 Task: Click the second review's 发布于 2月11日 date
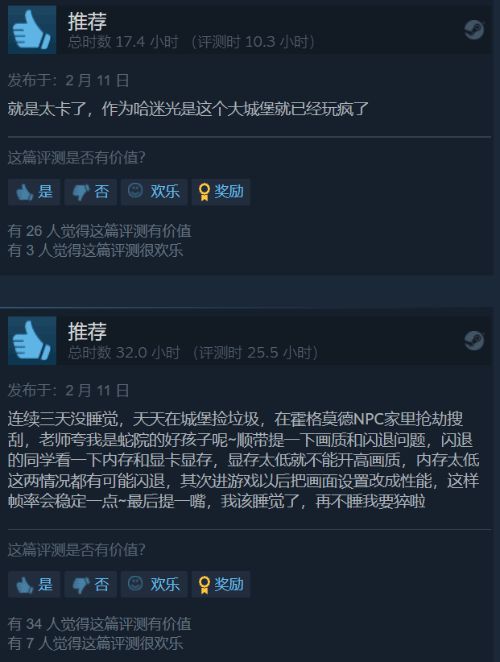[x=68, y=391]
